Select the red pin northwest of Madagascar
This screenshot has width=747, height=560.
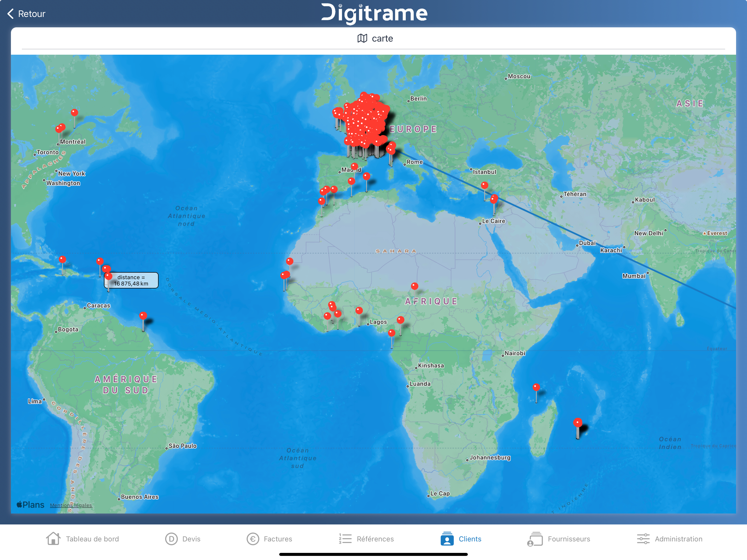click(536, 387)
